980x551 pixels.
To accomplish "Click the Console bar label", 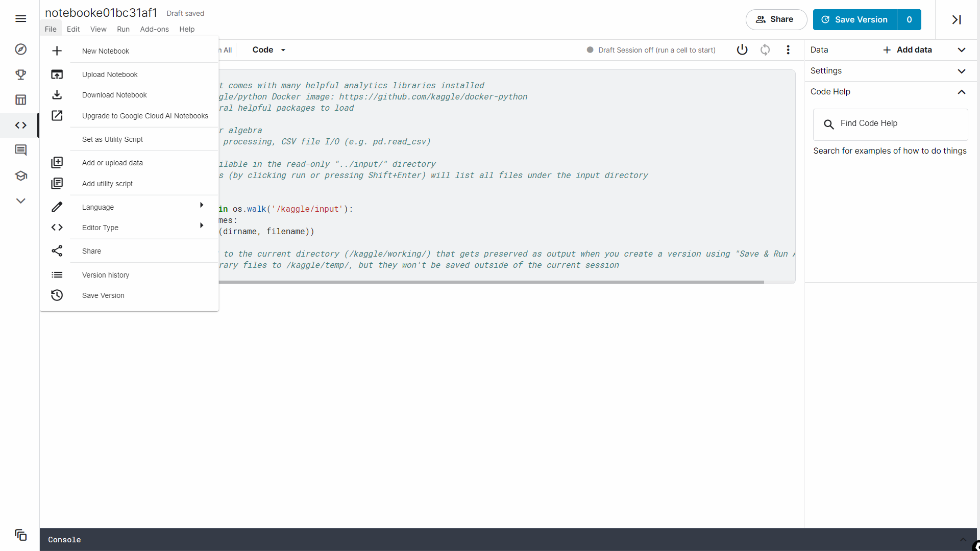I will coord(64,540).
